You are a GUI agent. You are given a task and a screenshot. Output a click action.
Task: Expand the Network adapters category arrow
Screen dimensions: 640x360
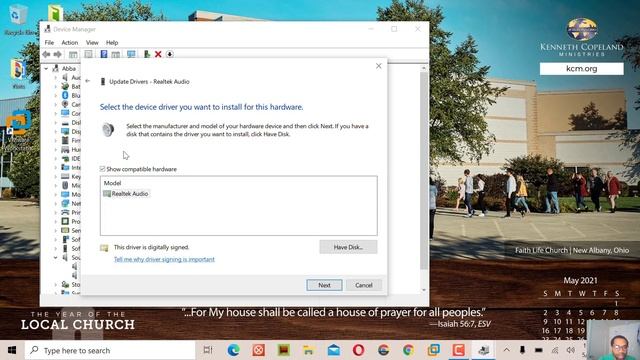tap(56, 203)
